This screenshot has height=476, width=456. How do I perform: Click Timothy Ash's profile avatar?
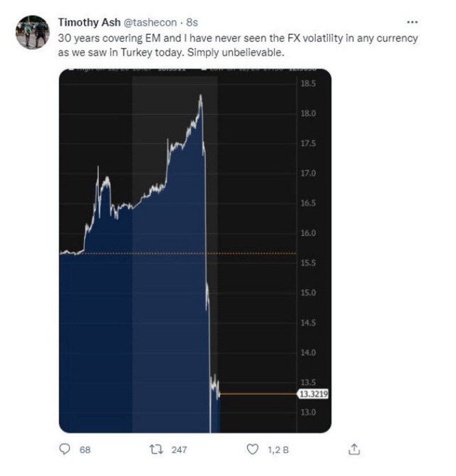[32, 32]
